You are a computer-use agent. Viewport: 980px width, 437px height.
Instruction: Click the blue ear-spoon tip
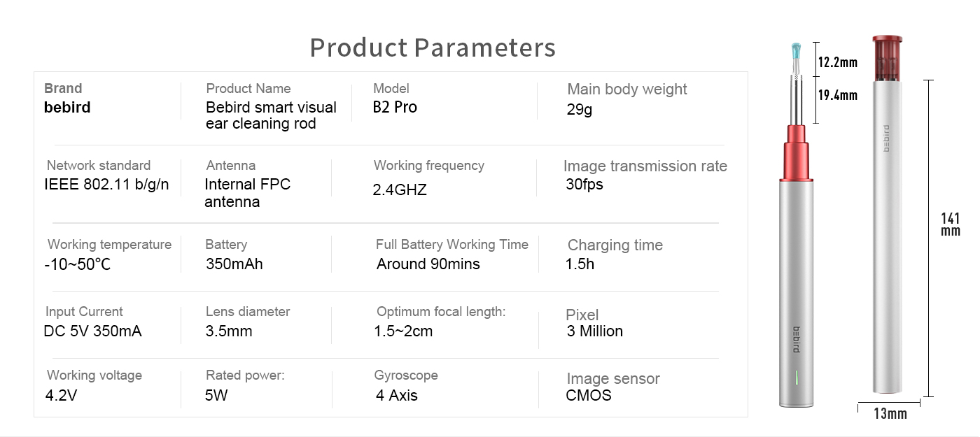tap(795, 50)
